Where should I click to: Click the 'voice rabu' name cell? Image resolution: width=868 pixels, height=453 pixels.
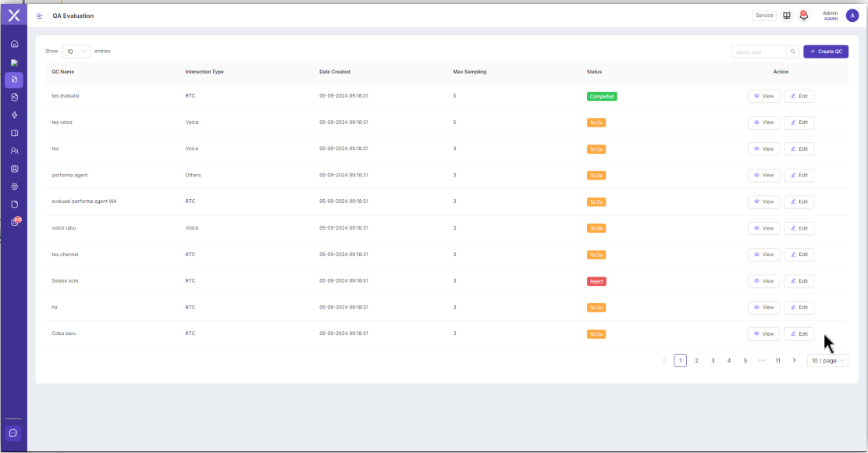[x=64, y=228]
